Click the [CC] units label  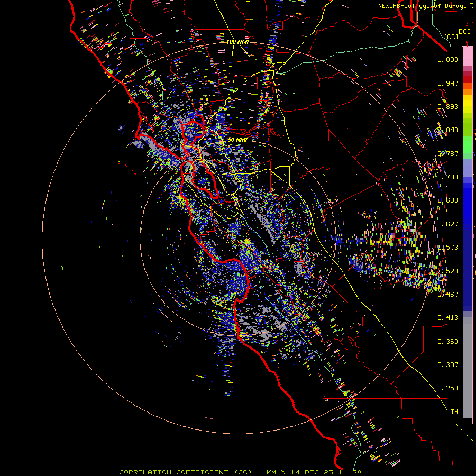[x=452, y=36]
